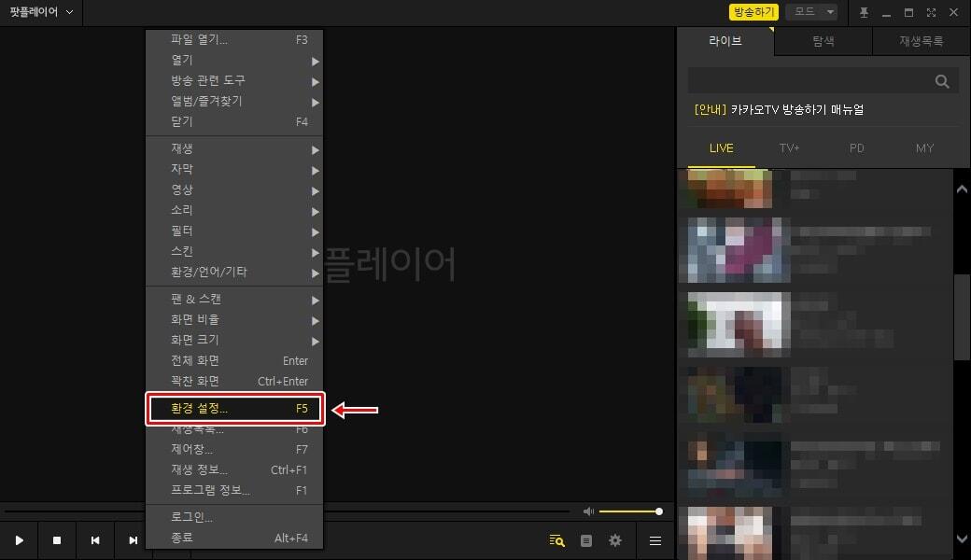Screen dimensions: 971x560
Task: Click the 방송하기 button
Action: [753, 12]
